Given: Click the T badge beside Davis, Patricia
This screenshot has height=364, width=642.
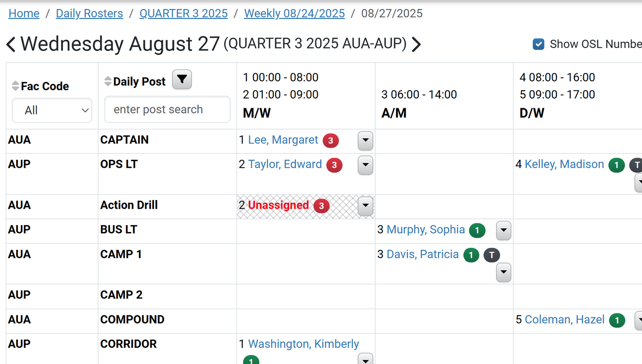Looking at the screenshot, I should tap(492, 255).
